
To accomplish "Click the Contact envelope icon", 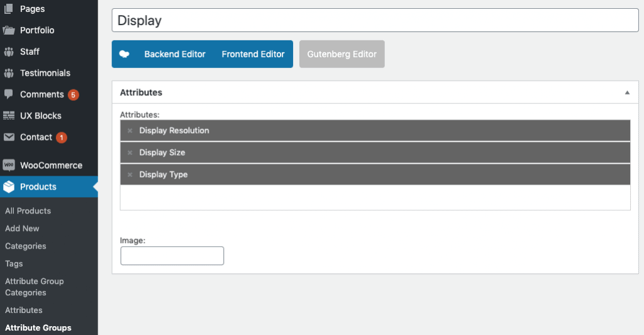I will [x=9, y=137].
